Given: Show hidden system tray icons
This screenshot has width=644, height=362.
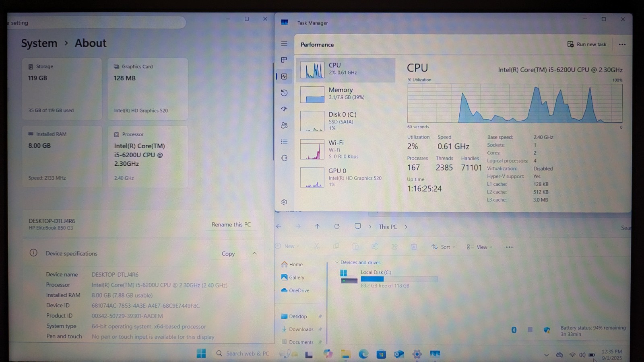Looking at the screenshot, I should 546,355.
